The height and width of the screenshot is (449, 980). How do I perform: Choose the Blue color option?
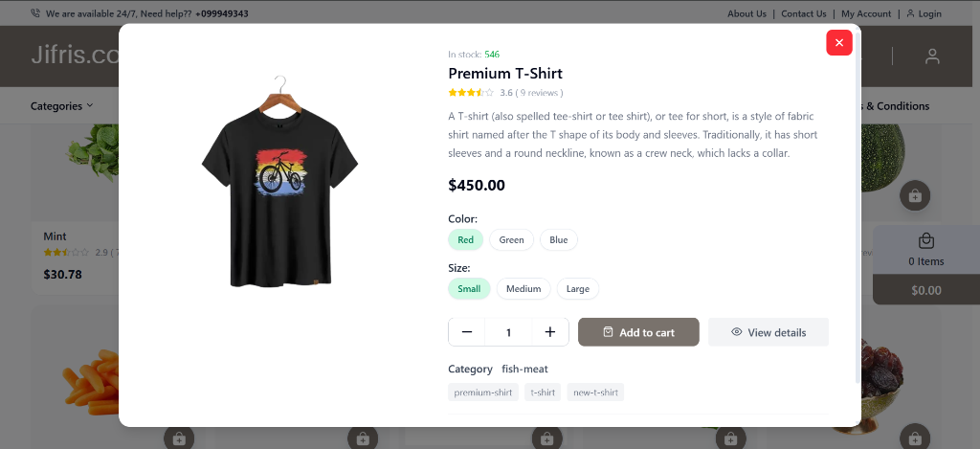tap(558, 240)
